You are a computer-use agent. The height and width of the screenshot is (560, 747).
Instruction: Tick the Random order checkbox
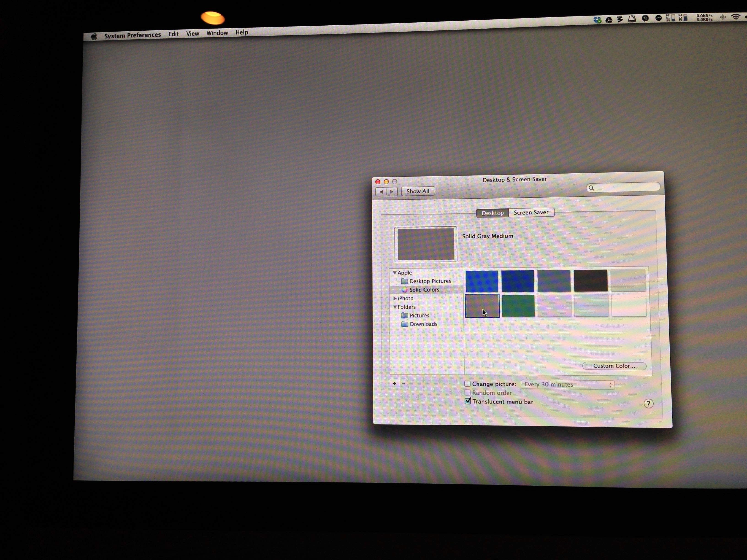(x=467, y=393)
